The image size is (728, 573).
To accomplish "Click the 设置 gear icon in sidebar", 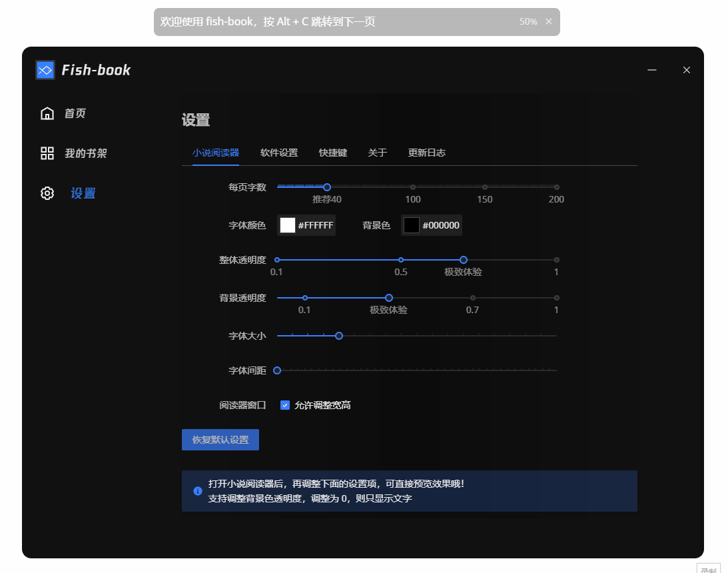I will coord(47,193).
